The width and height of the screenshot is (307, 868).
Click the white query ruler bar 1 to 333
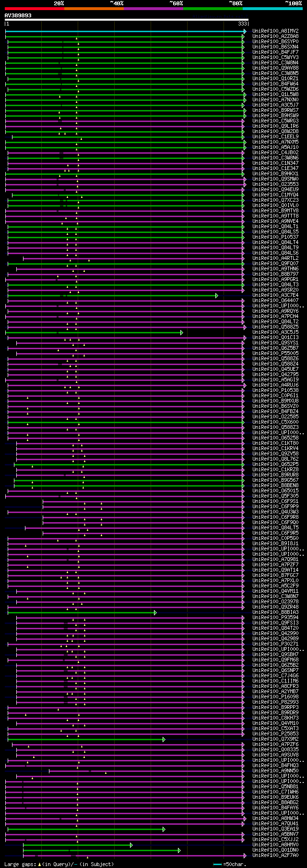[126, 20]
